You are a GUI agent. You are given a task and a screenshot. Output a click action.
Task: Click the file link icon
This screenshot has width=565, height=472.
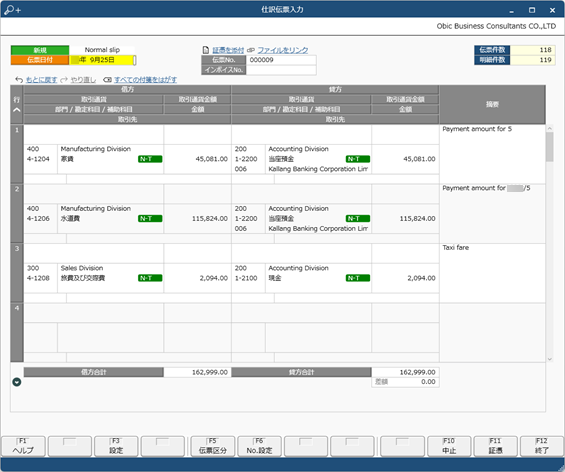coord(251,50)
